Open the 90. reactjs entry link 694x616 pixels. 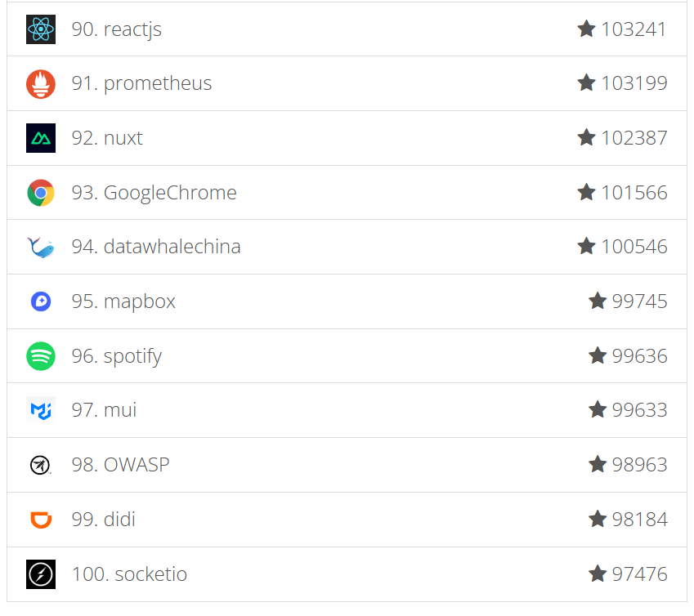point(116,29)
